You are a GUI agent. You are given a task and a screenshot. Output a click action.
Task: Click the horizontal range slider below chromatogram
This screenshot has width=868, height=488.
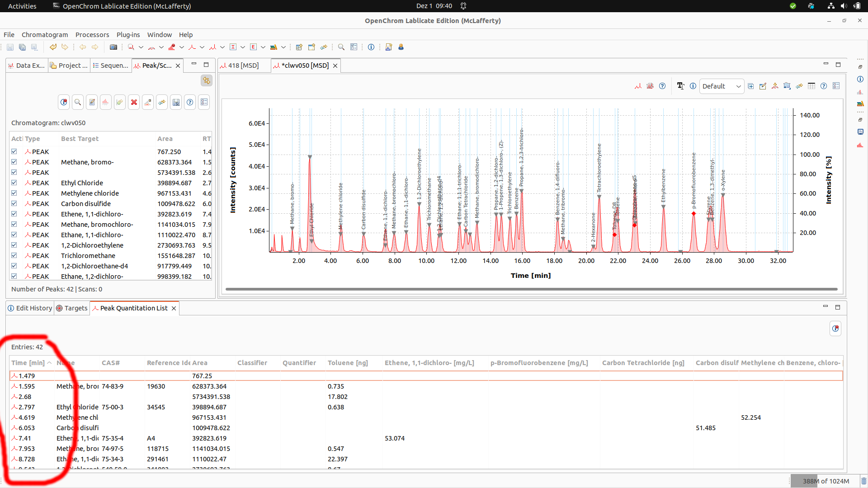pyautogui.click(x=531, y=289)
